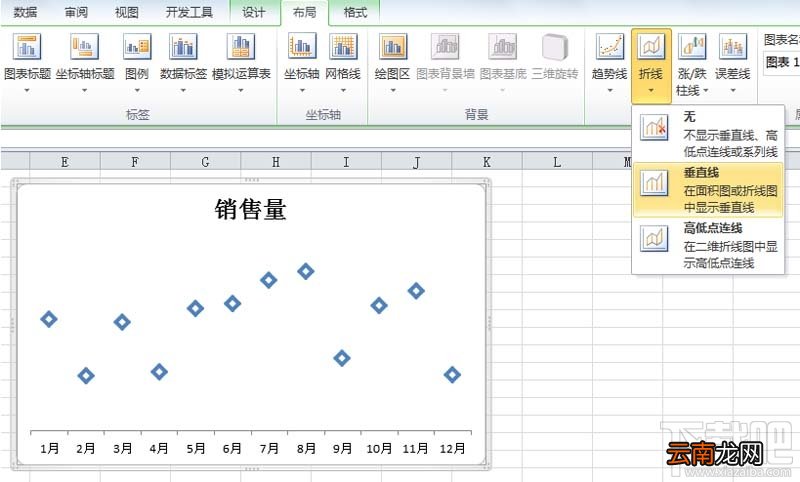Click the 12月 axis label
Viewport: 800px width, 482px height.
point(453,448)
